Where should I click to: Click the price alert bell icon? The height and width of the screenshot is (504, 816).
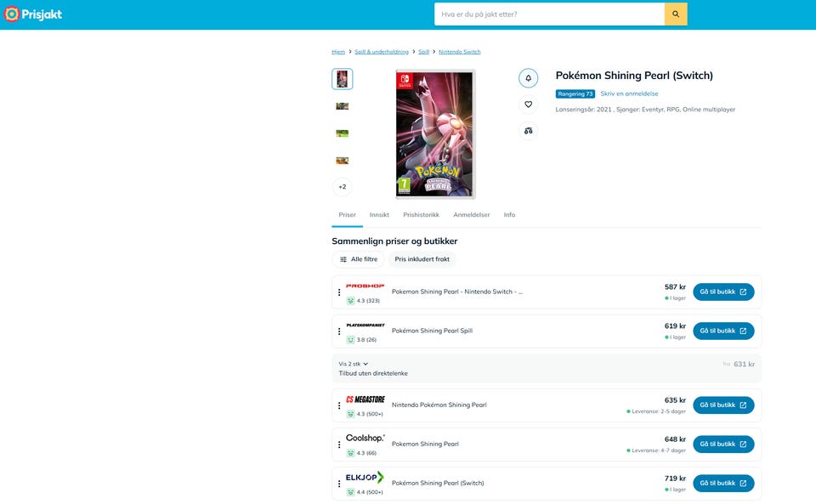point(528,78)
